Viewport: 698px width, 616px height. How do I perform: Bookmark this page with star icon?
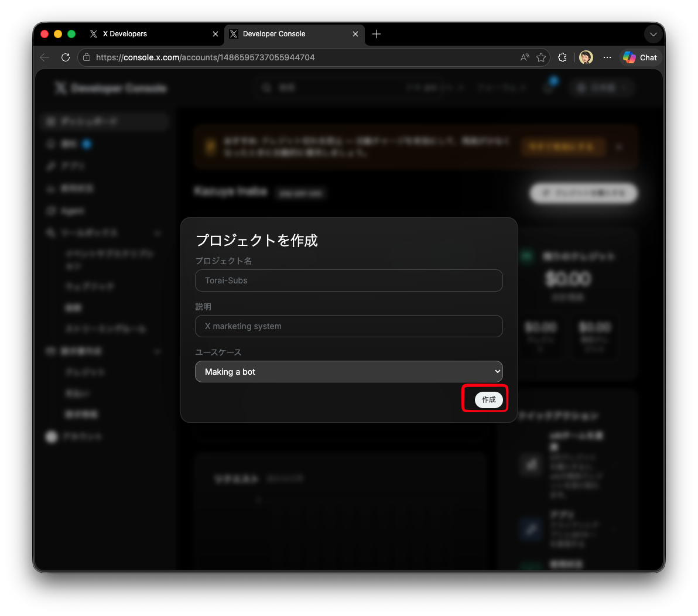pos(541,57)
